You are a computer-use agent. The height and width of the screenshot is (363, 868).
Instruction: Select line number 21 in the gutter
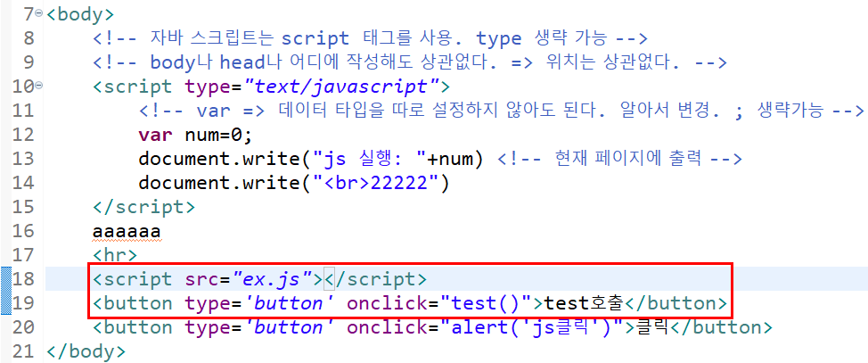[23, 351]
